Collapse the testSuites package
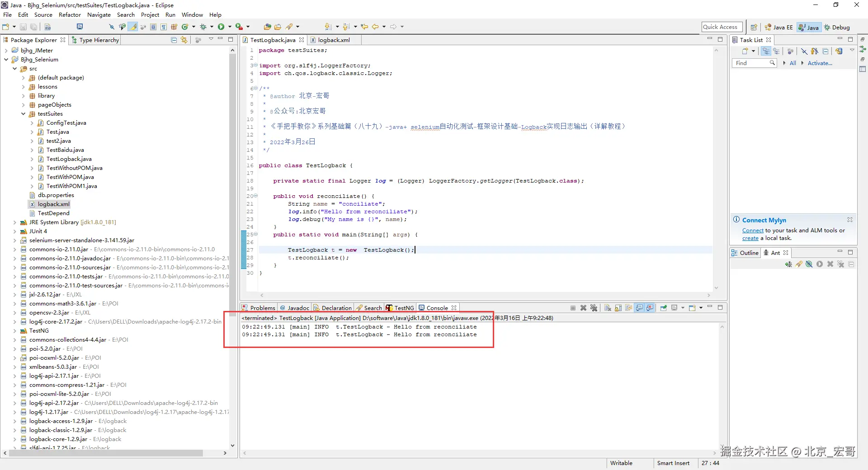The image size is (868, 470). [x=24, y=114]
